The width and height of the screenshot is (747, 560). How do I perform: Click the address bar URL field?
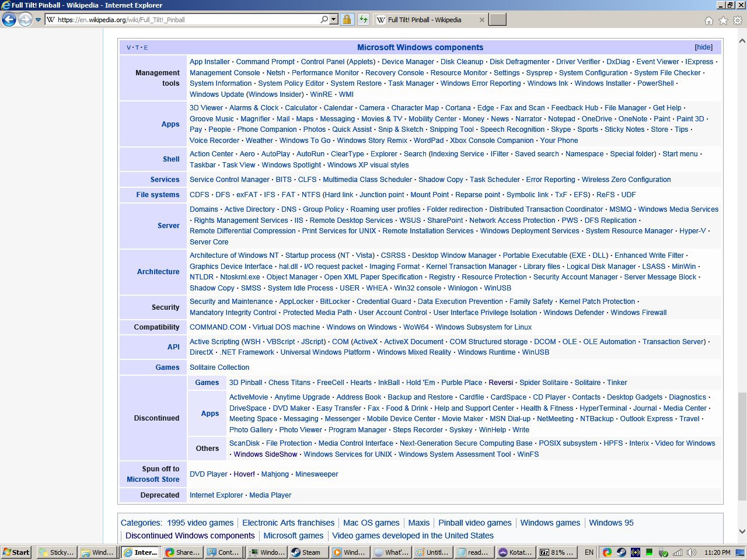click(x=187, y=19)
